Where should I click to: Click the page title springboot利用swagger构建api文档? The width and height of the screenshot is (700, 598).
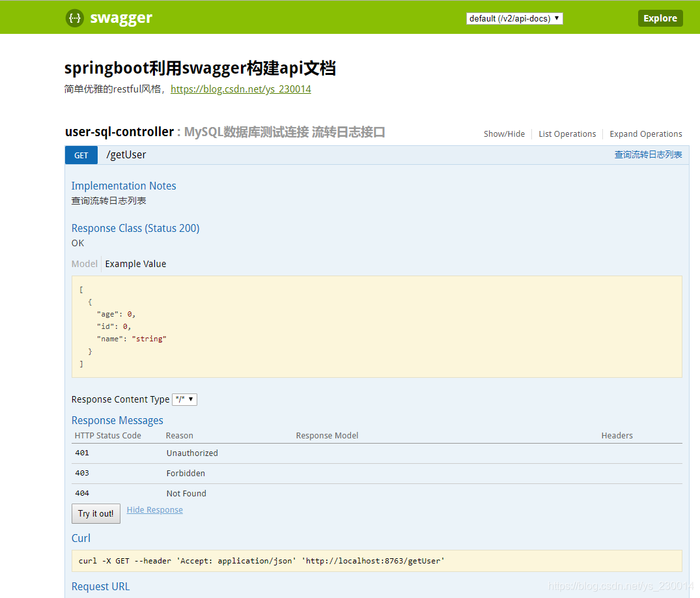point(199,68)
